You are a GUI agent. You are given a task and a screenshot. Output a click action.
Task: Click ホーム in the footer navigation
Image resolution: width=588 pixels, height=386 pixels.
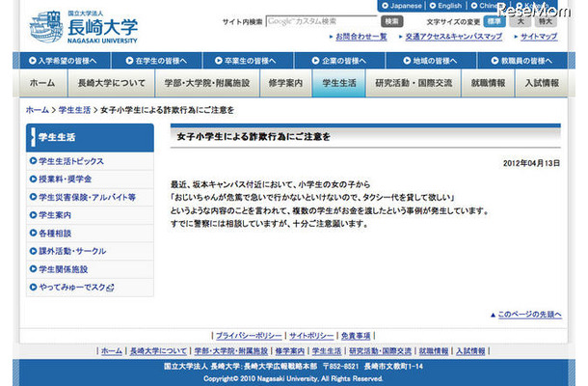click(112, 351)
